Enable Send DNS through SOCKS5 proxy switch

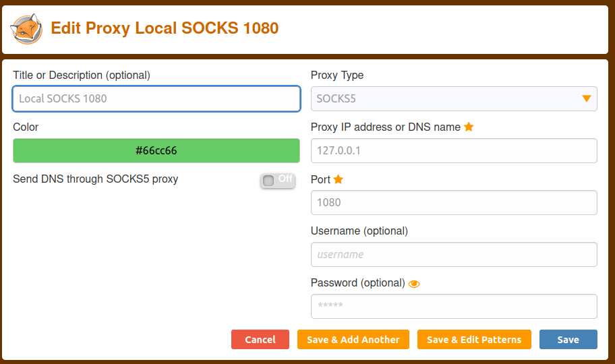tap(277, 180)
